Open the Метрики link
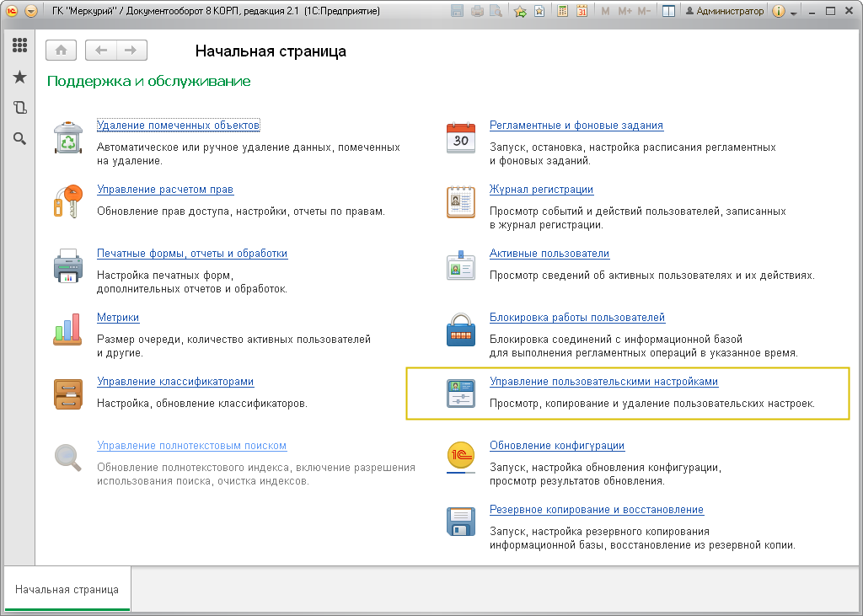 tap(118, 318)
